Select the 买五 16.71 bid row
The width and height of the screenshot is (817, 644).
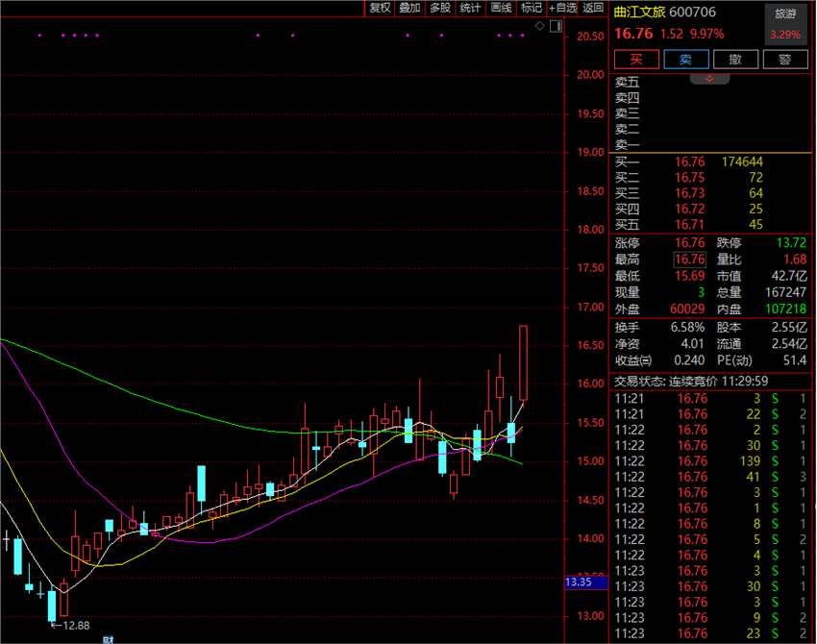pos(709,225)
